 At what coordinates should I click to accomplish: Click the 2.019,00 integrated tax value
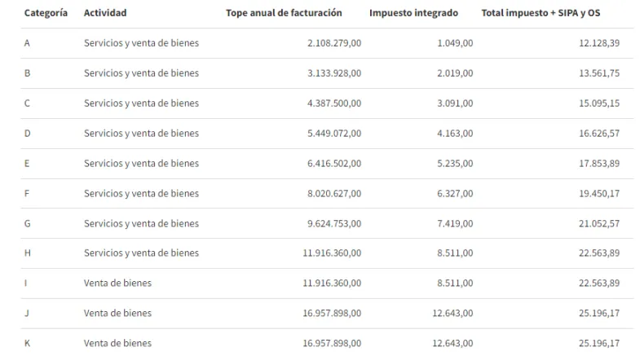pyautogui.click(x=454, y=73)
